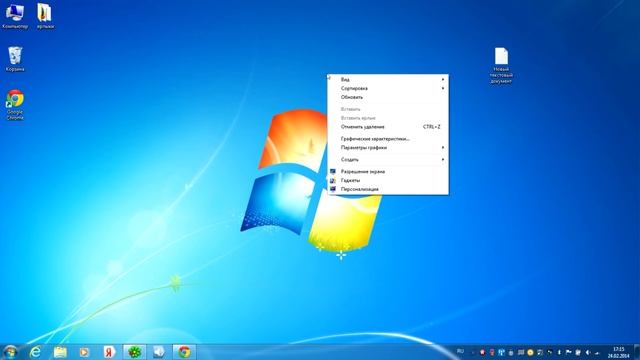Launch Internet Explorer from the taskbar
The height and width of the screenshot is (360, 640).
pyautogui.click(x=36, y=352)
